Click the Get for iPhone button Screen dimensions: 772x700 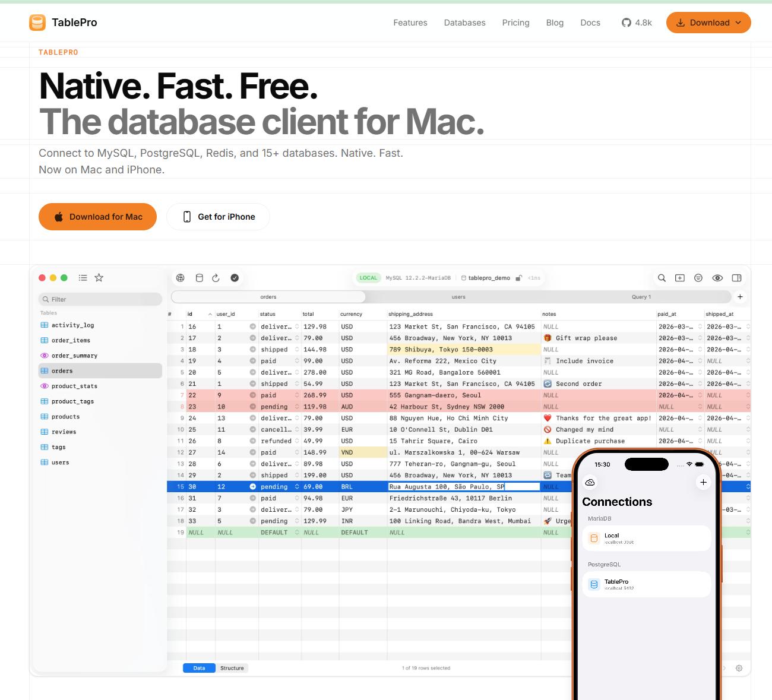[x=218, y=217]
